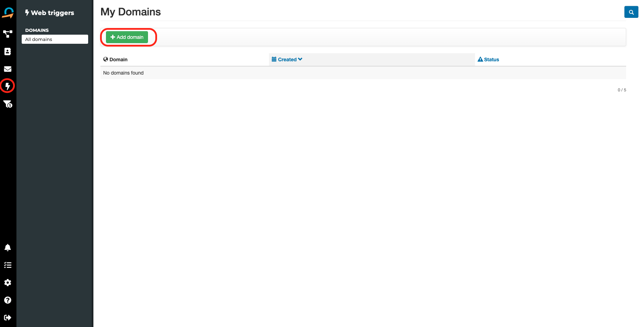
Task: Sort by the Created column header
Action: click(287, 60)
